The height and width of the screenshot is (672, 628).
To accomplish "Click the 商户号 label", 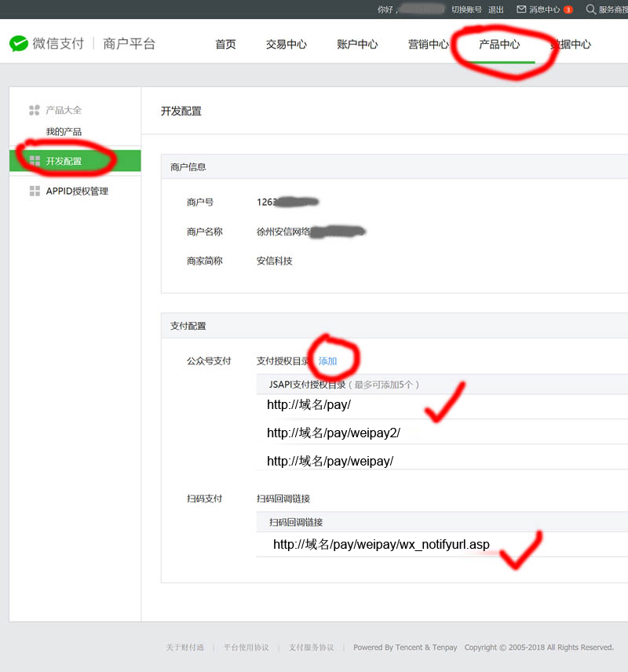I will coord(199,203).
